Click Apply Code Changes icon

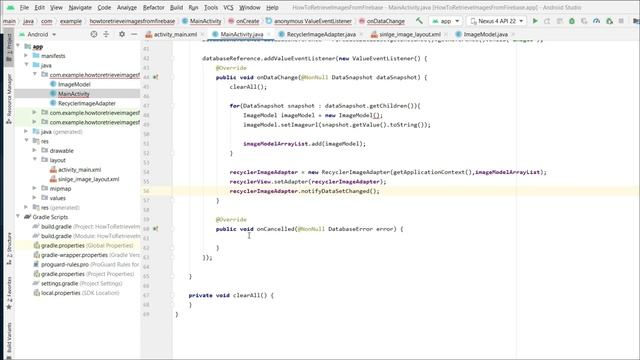pos(560,21)
